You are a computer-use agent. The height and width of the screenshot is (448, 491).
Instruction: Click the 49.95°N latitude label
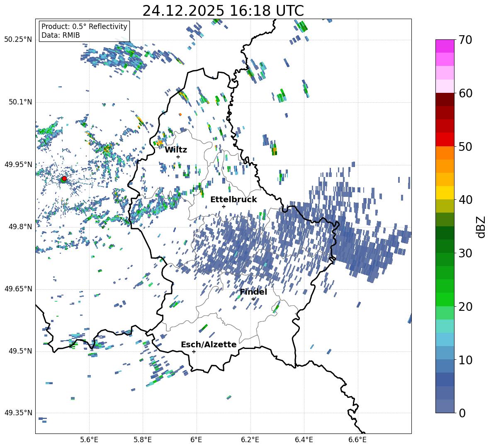(18, 165)
